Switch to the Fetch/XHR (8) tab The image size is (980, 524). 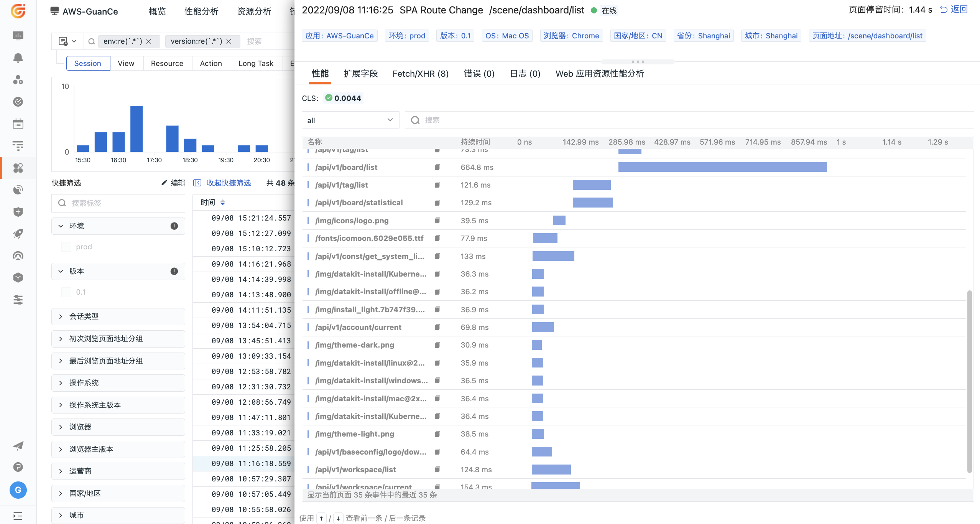point(421,74)
